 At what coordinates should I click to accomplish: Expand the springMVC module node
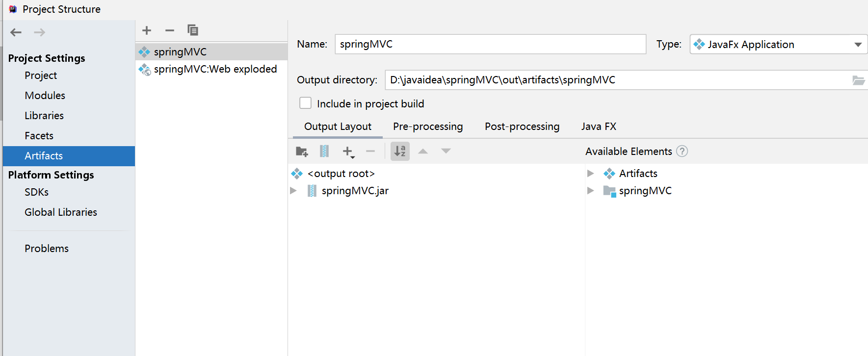591,191
